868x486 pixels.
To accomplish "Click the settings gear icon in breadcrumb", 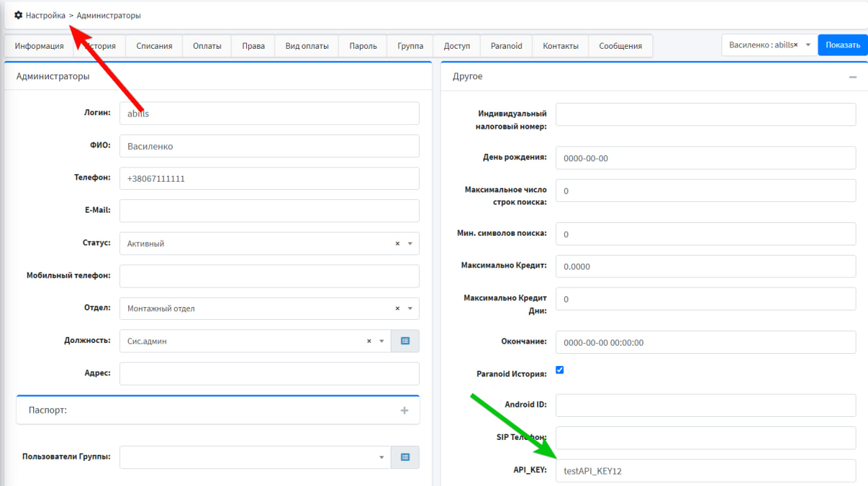I will point(18,15).
